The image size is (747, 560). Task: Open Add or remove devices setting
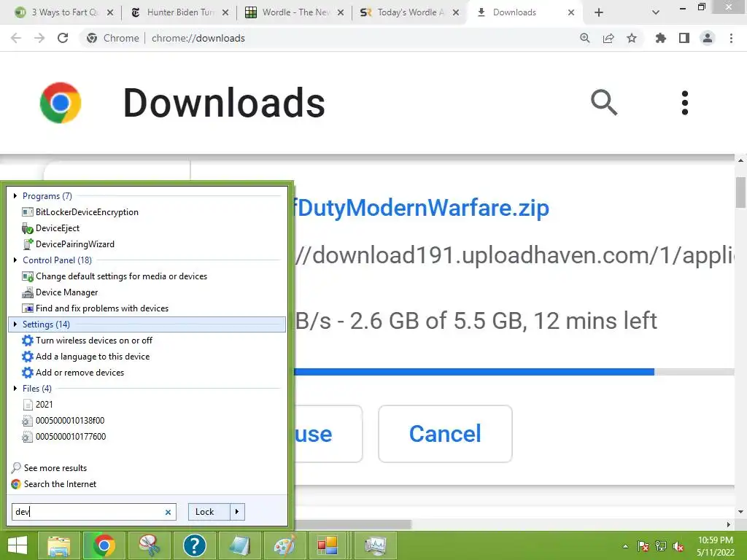[x=80, y=373]
